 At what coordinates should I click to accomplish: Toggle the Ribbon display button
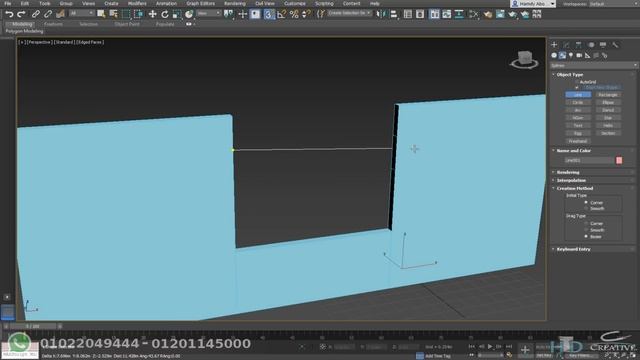pos(434,14)
